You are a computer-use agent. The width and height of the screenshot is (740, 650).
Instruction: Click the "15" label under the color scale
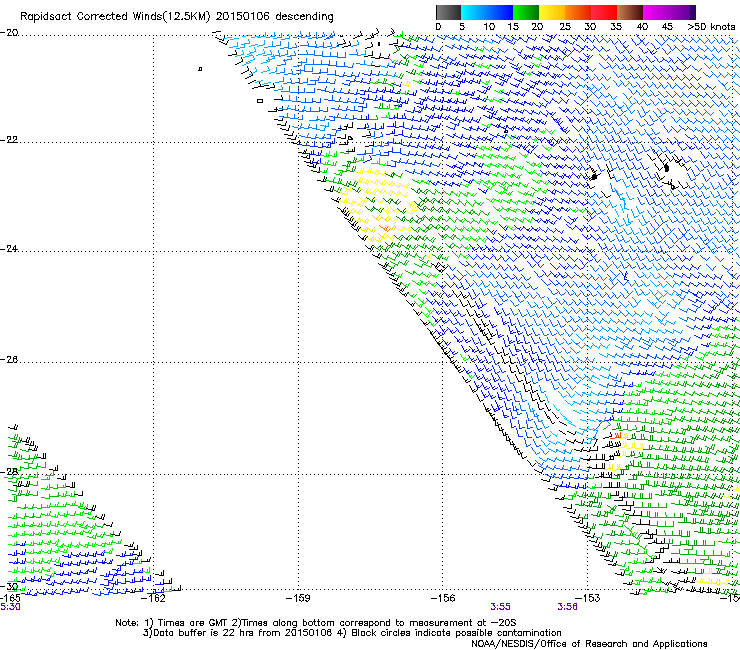513,27
